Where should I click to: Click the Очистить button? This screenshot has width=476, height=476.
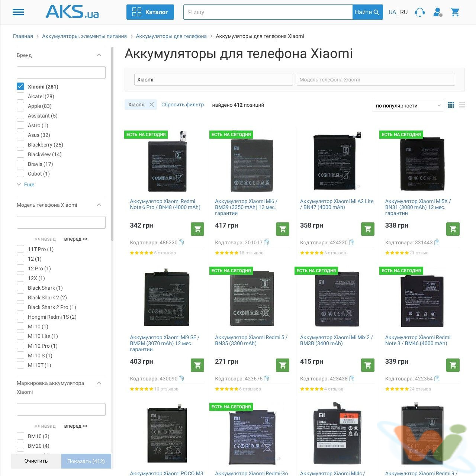pos(36,461)
